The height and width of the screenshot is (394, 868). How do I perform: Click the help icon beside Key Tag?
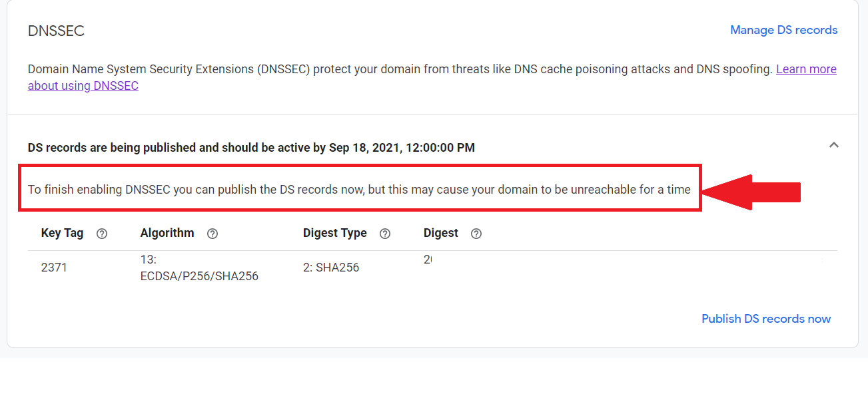tap(102, 234)
